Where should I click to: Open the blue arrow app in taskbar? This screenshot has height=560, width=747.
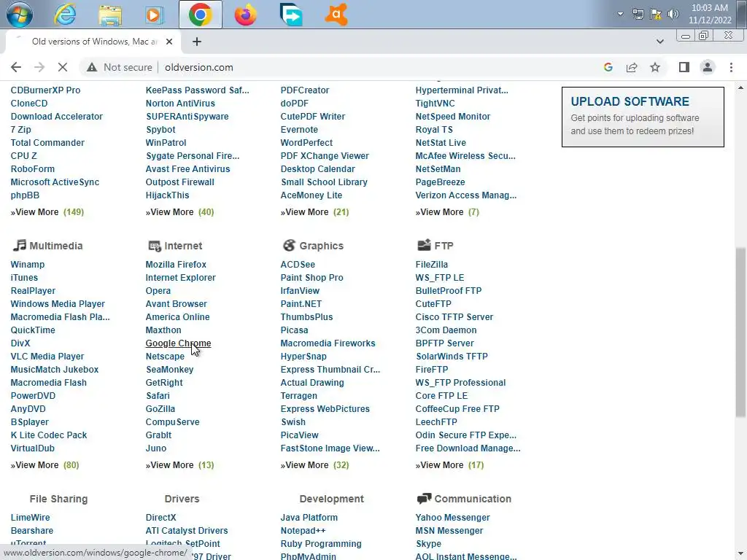291,15
